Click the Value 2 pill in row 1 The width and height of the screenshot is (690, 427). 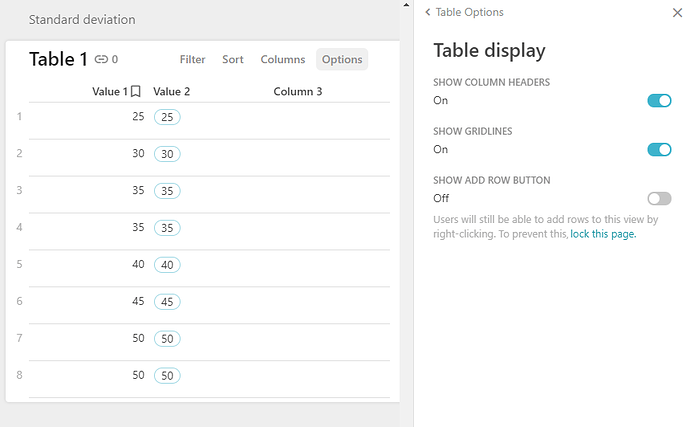pos(167,117)
